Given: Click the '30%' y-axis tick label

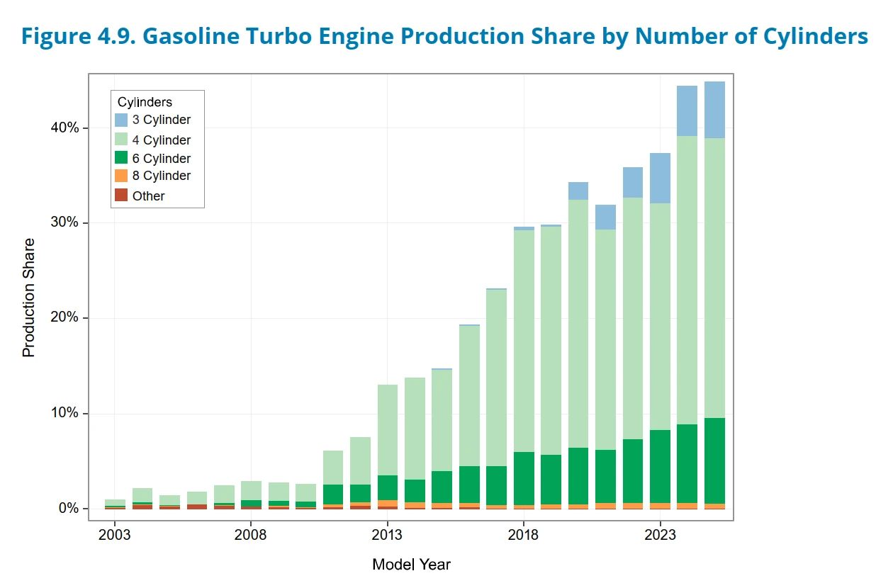Looking at the screenshot, I should [64, 222].
